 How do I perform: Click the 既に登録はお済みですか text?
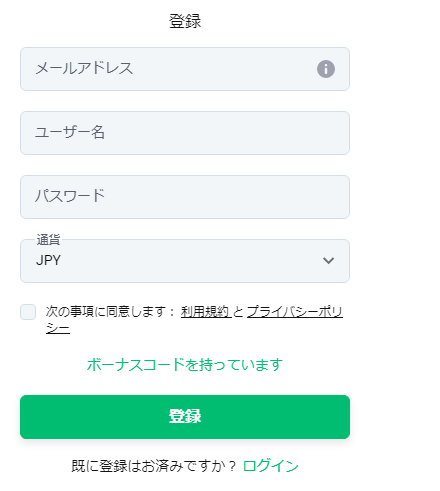154,466
